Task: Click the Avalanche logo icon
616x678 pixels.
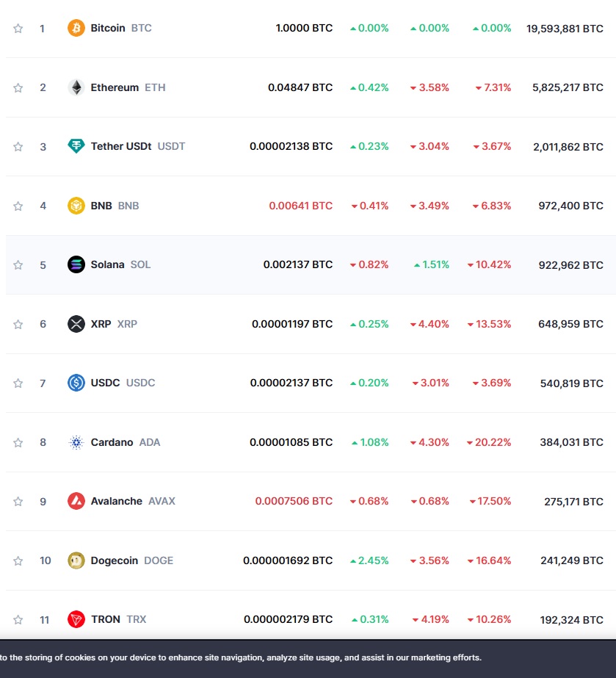Action: 75,501
